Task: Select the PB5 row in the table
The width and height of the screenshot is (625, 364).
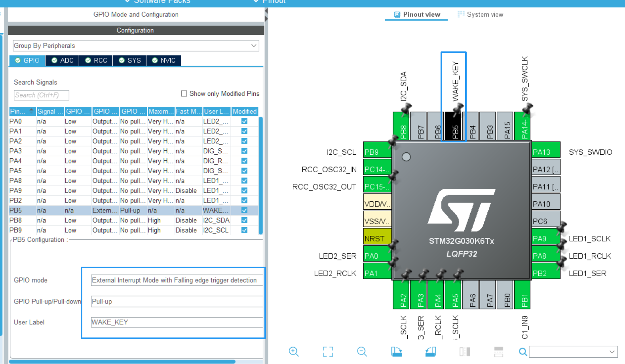Action: [x=134, y=210]
